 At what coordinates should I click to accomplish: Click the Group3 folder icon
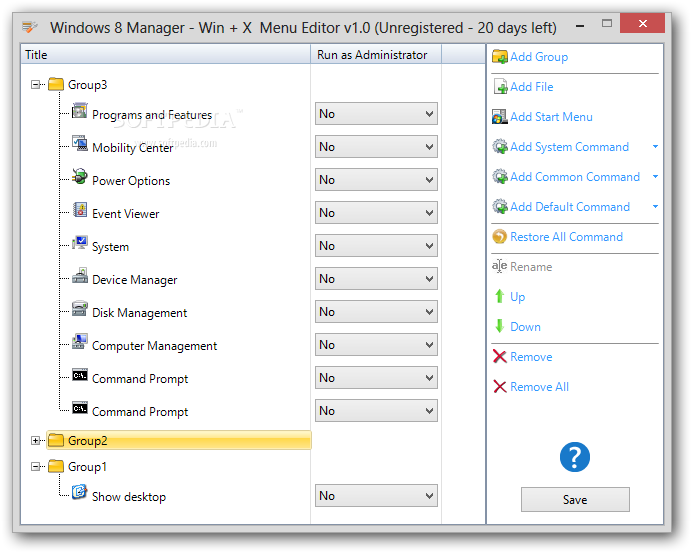point(56,84)
